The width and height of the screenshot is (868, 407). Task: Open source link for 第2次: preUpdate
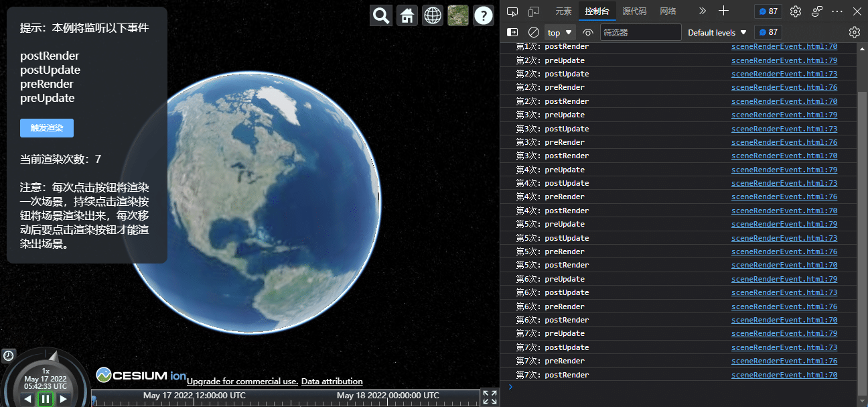[x=784, y=60]
